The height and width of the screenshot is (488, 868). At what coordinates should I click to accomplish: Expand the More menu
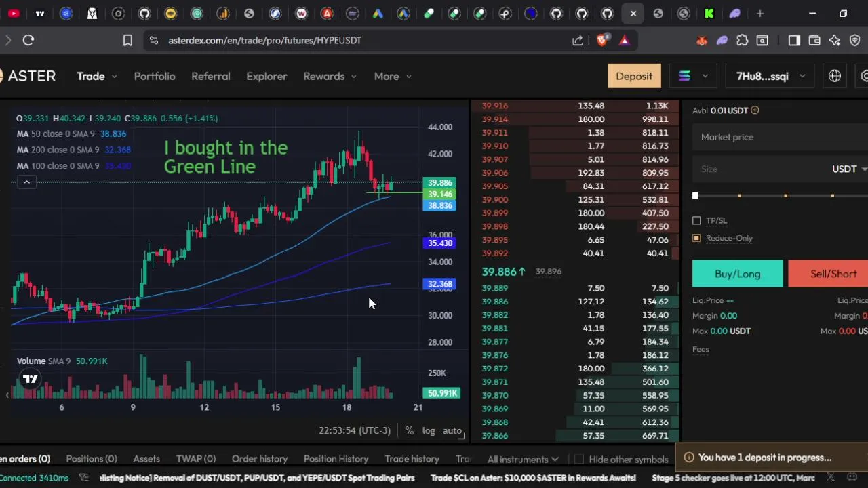[393, 76]
